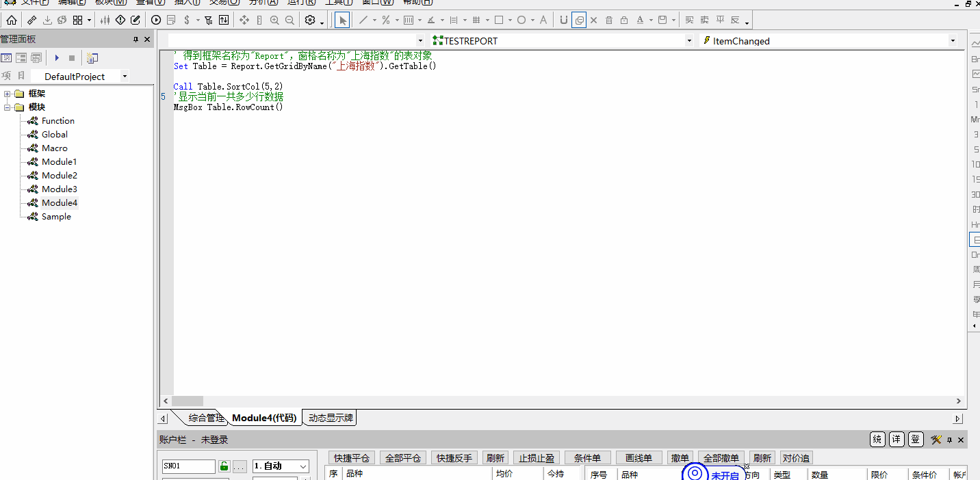The image size is (980, 480).
Task: Click the four-way move arrows icon
Action: tap(244, 21)
